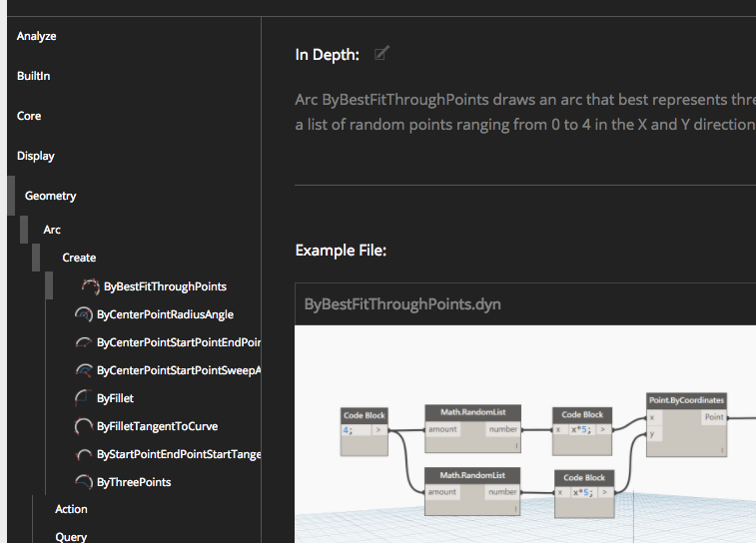The width and height of the screenshot is (756, 543).
Task: Expand the Action group
Action: [x=71, y=509]
